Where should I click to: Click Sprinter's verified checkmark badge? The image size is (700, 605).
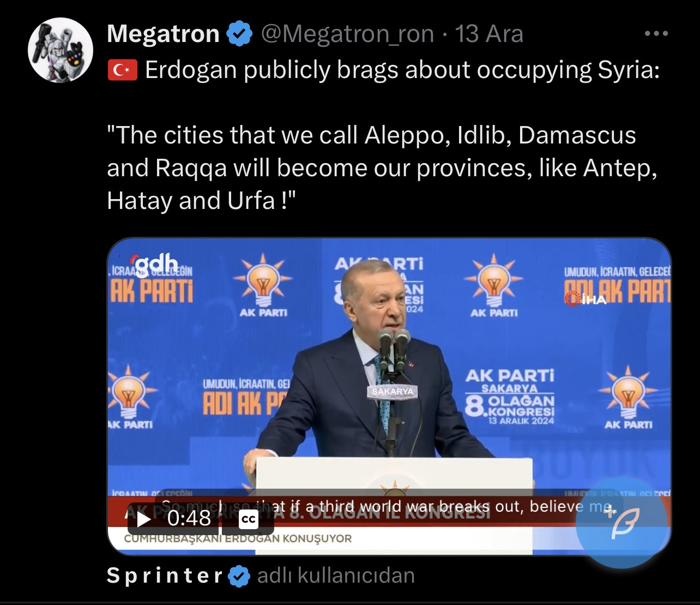point(239,576)
